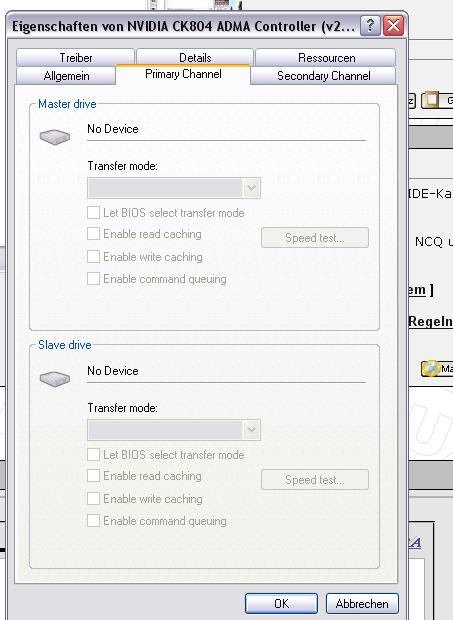Open Slave drive Transfer mode dropdown
The image size is (453, 620).
[x=174, y=430]
